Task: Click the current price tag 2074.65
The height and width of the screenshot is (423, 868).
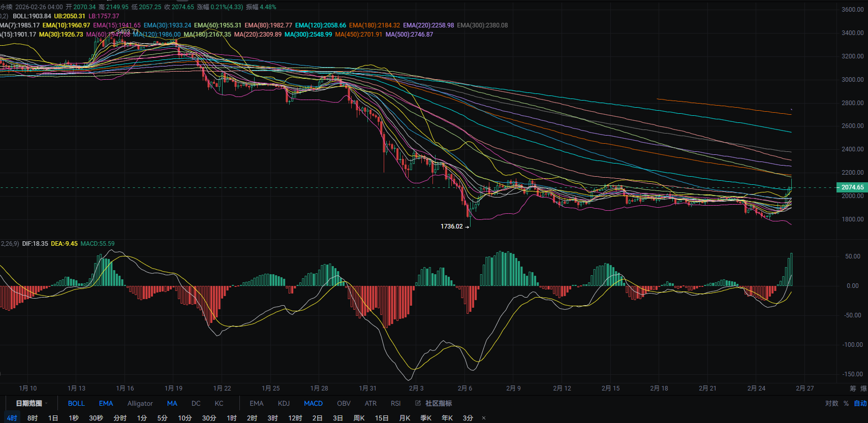Action: 852,187
